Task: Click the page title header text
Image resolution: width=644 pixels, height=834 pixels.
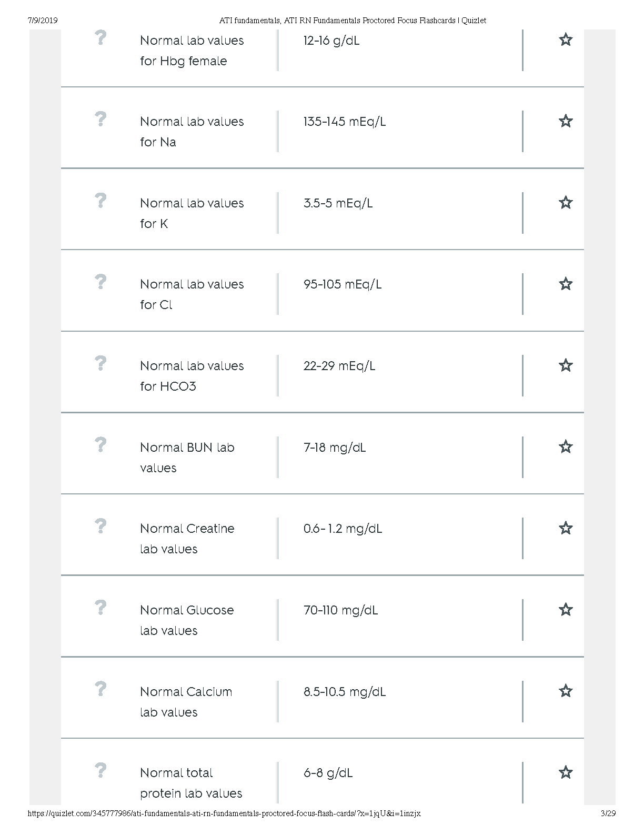Action: click(x=353, y=21)
